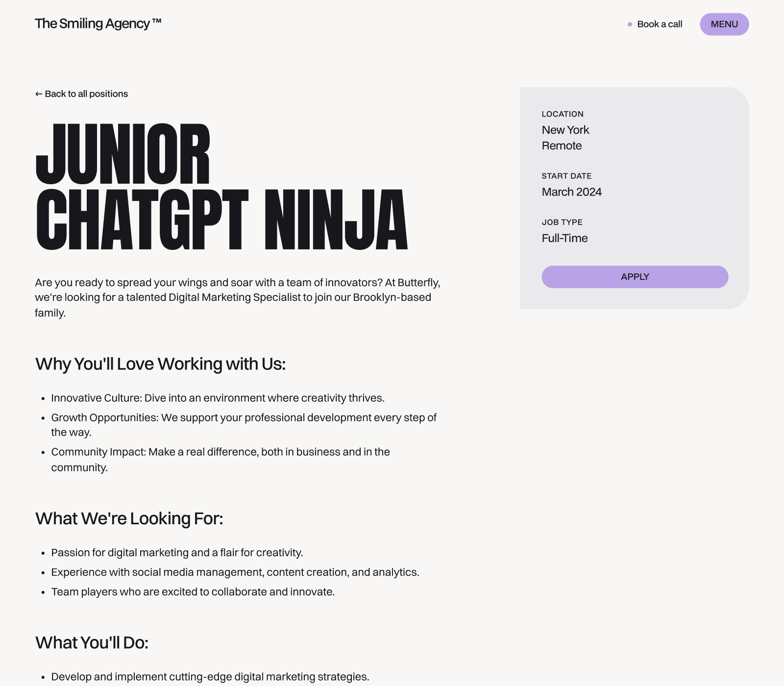
Task: Click The Smiling Agency logo
Action: tap(98, 24)
